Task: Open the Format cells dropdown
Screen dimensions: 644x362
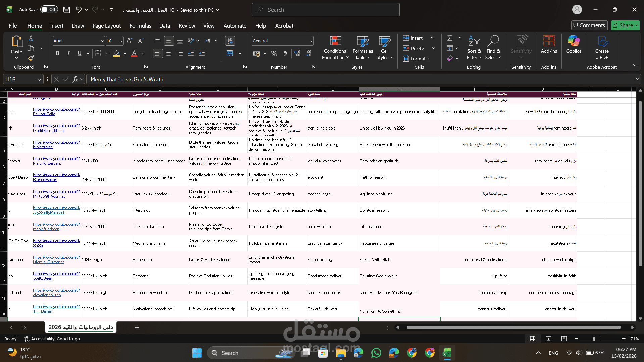Action: click(x=416, y=59)
